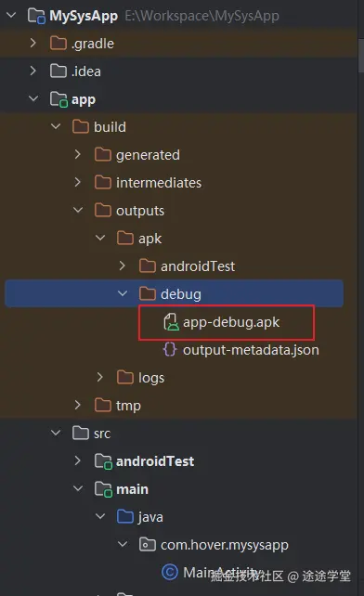
Task: Select the main source set name
Action: tap(132, 489)
